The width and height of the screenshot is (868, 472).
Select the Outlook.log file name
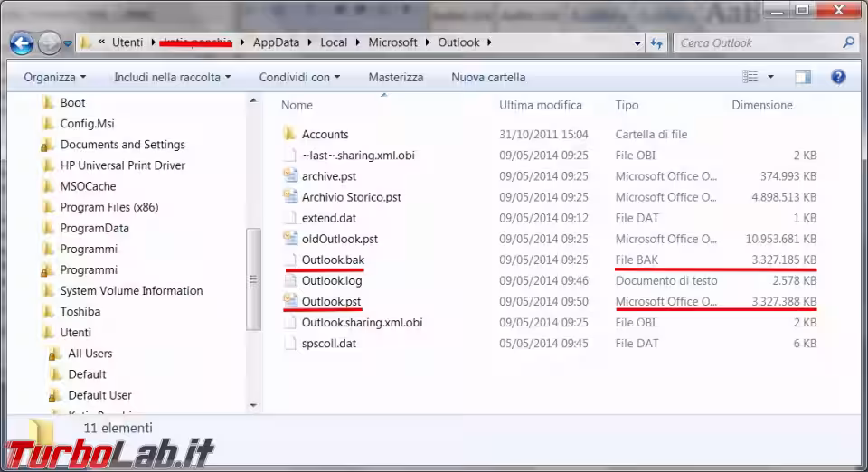(332, 281)
